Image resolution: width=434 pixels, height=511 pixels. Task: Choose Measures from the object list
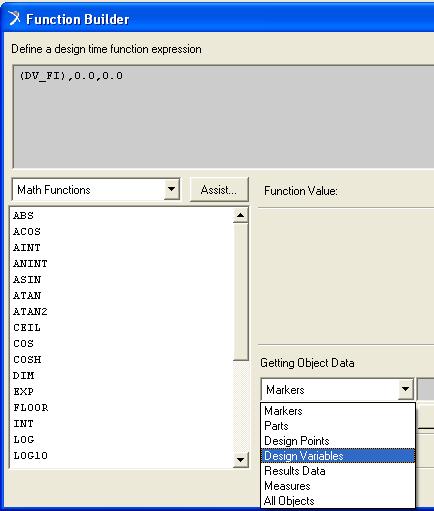(338, 486)
